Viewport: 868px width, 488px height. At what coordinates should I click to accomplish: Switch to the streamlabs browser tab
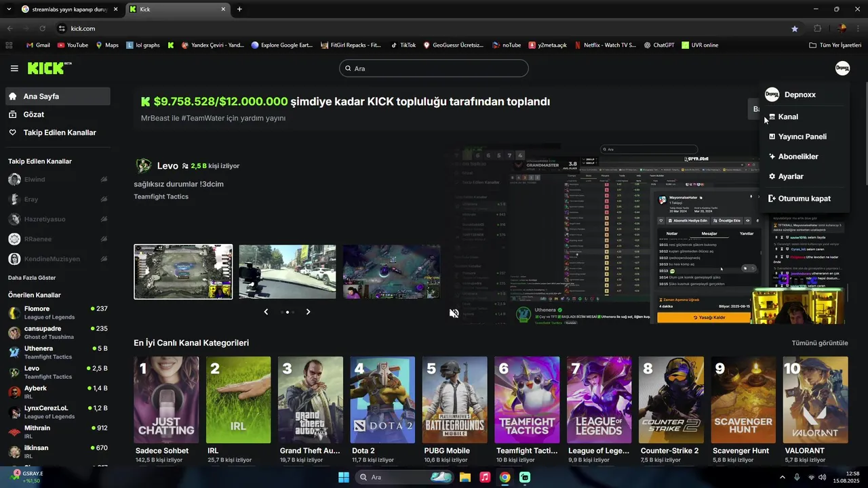point(69,9)
